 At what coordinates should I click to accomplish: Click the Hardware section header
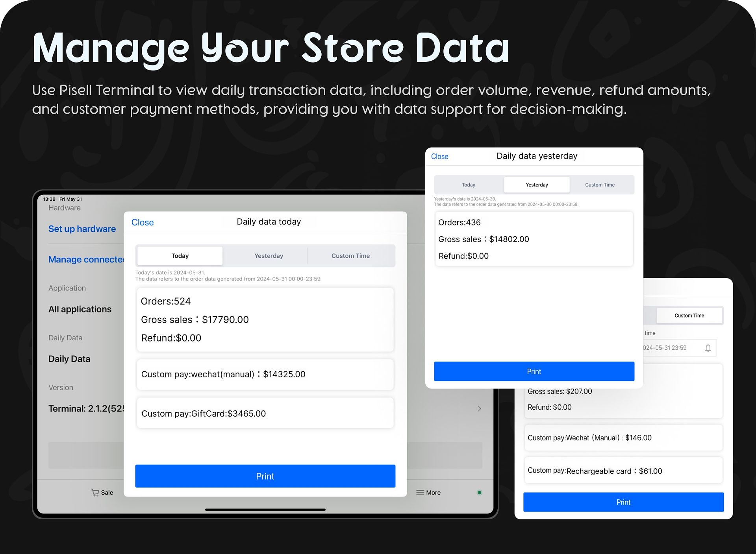[x=65, y=208]
